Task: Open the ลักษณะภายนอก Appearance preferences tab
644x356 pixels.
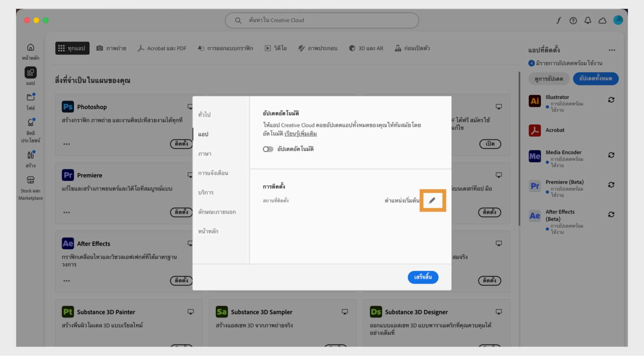Action: click(217, 212)
